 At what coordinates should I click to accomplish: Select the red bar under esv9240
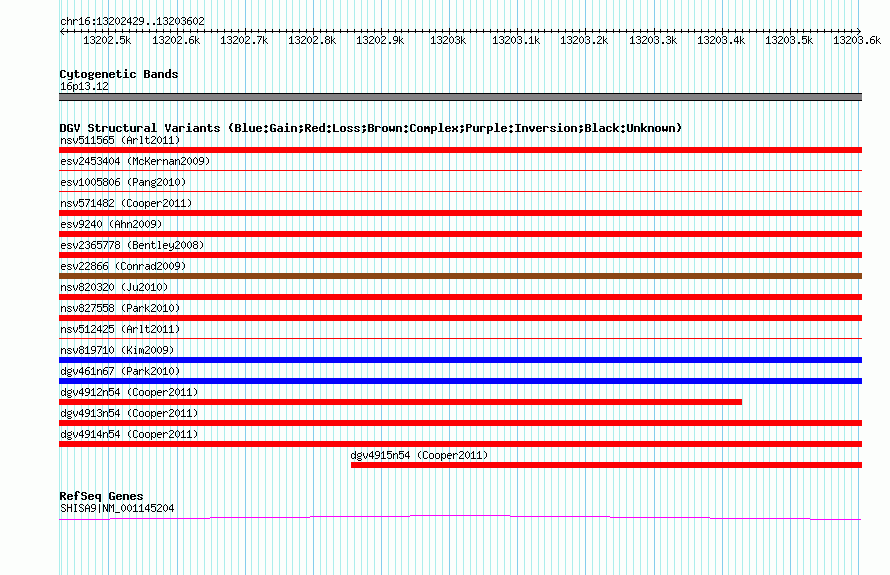point(460,234)
